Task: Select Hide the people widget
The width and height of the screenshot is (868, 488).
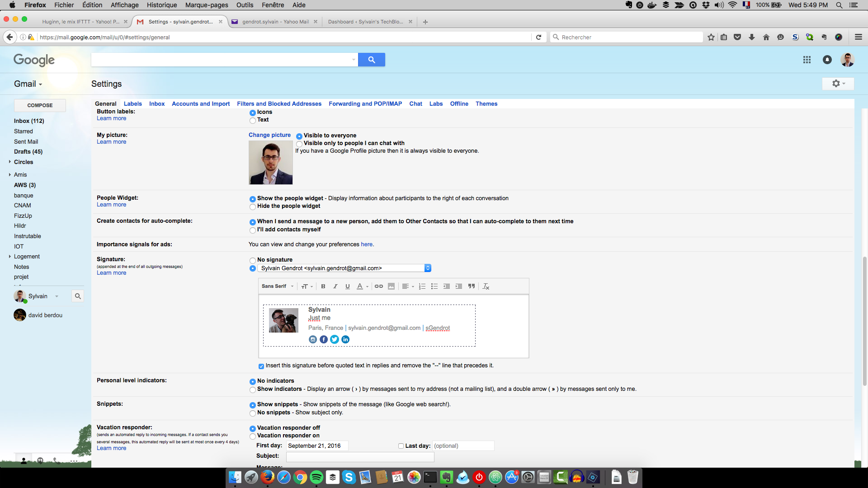Action: click(x=253, y=207)
